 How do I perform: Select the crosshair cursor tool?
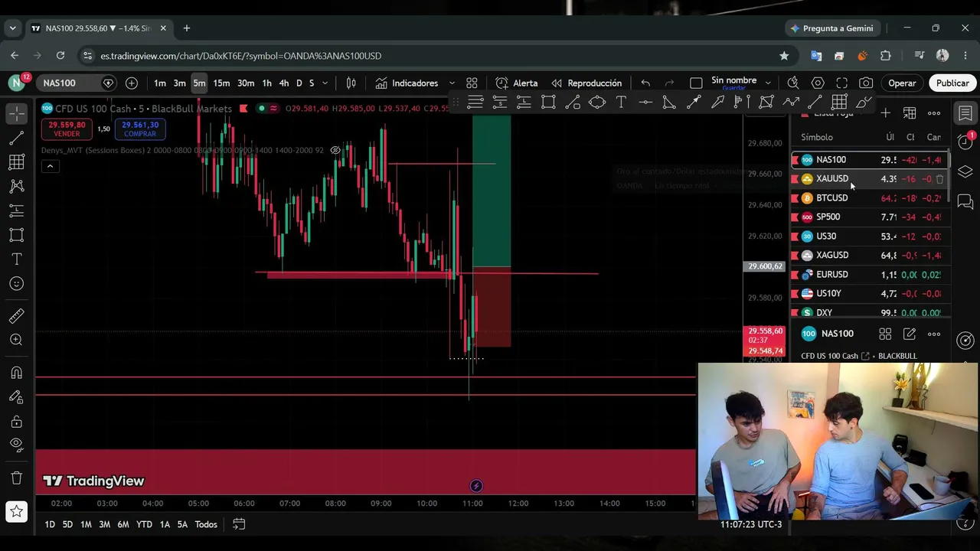coord(16,113)
